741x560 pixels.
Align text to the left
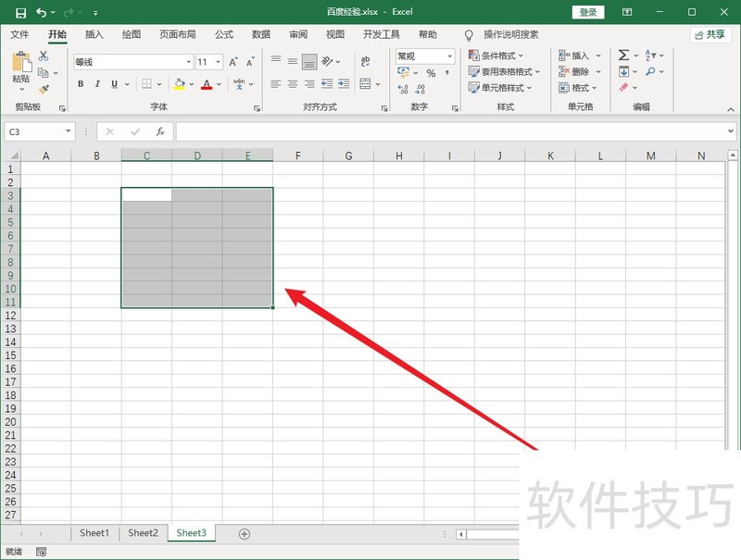(x=276, y=84)
